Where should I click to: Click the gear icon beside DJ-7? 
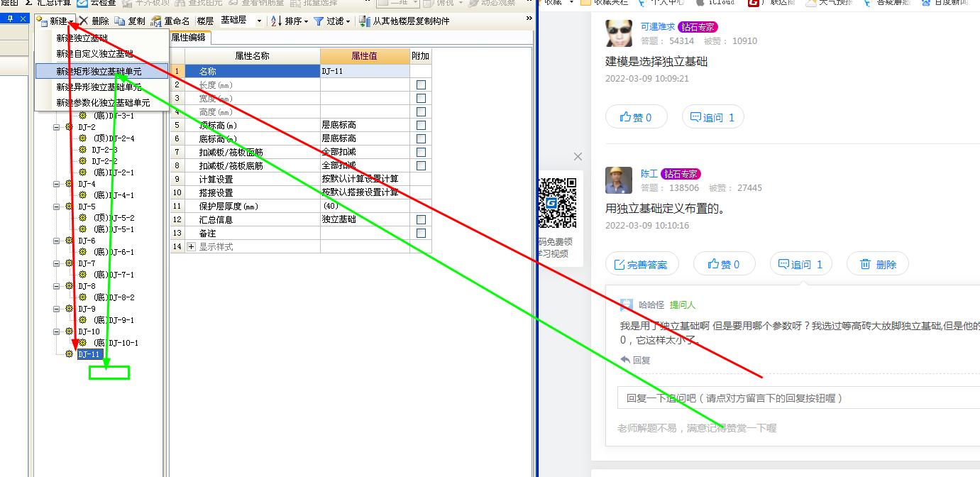pos(69,263)
